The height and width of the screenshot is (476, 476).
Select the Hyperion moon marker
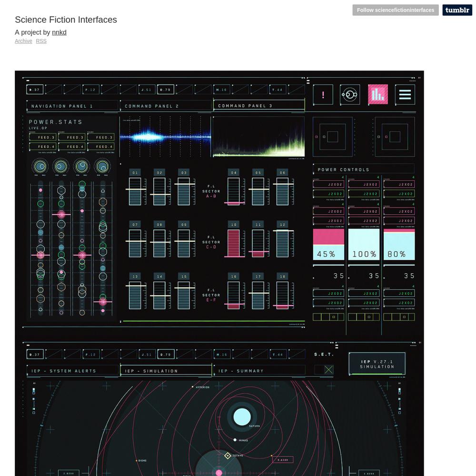[192, 387]
